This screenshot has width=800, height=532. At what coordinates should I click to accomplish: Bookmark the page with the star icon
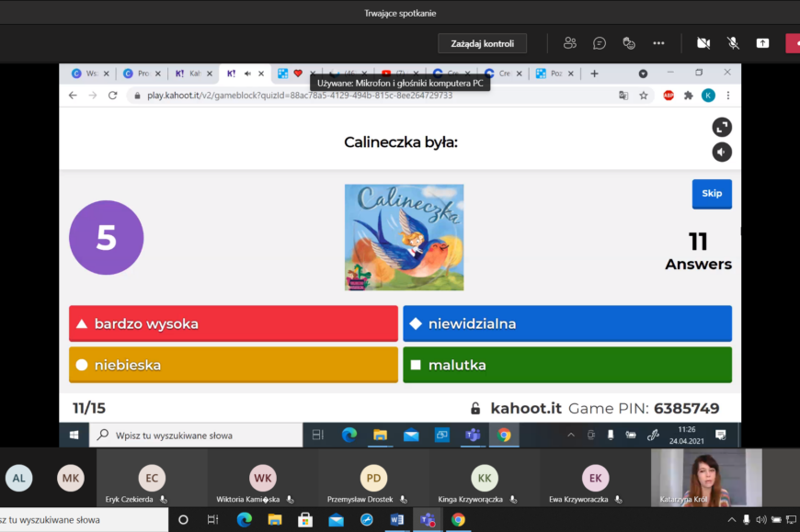pyautogui.click(x=644, y=96)
